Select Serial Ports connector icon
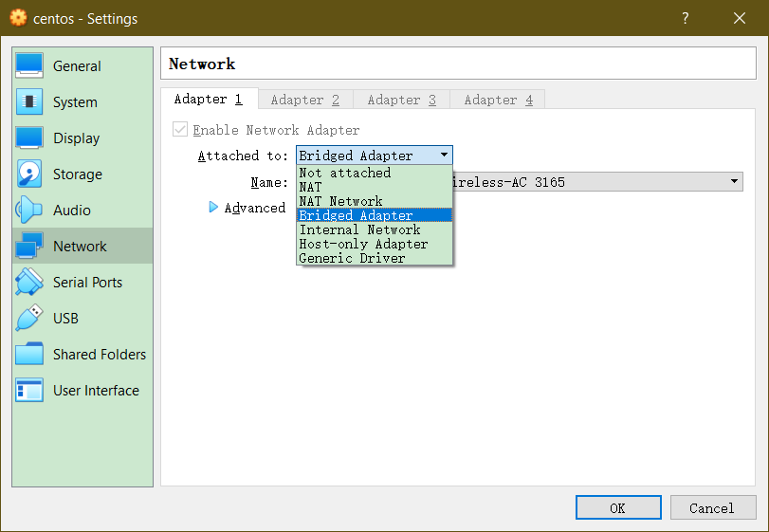The height and width of the screenshot is (532, 769). coord(29,283)
